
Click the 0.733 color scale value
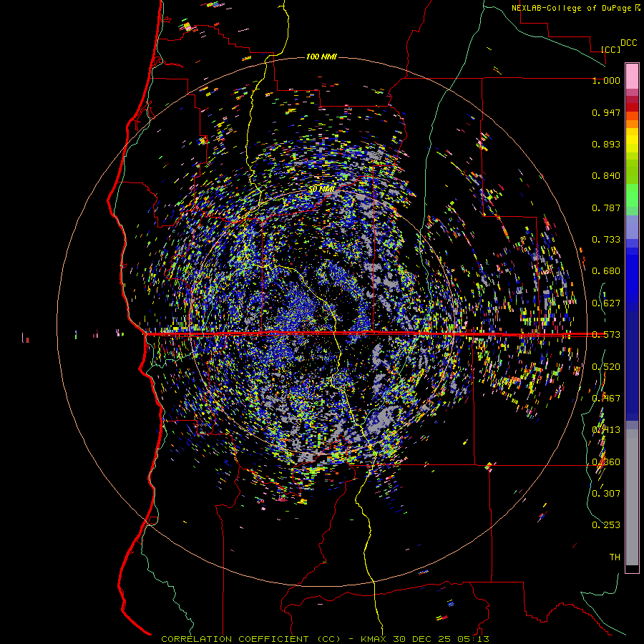606,240
